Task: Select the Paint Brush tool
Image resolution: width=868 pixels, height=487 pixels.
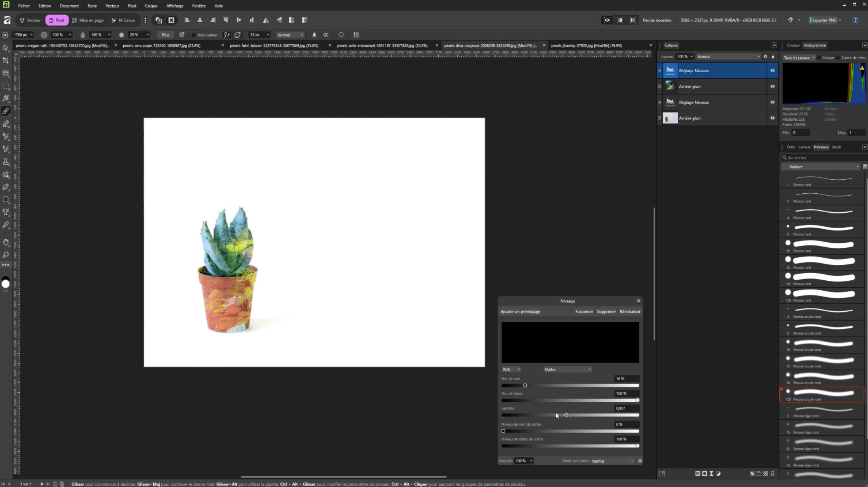Action: 6,111
